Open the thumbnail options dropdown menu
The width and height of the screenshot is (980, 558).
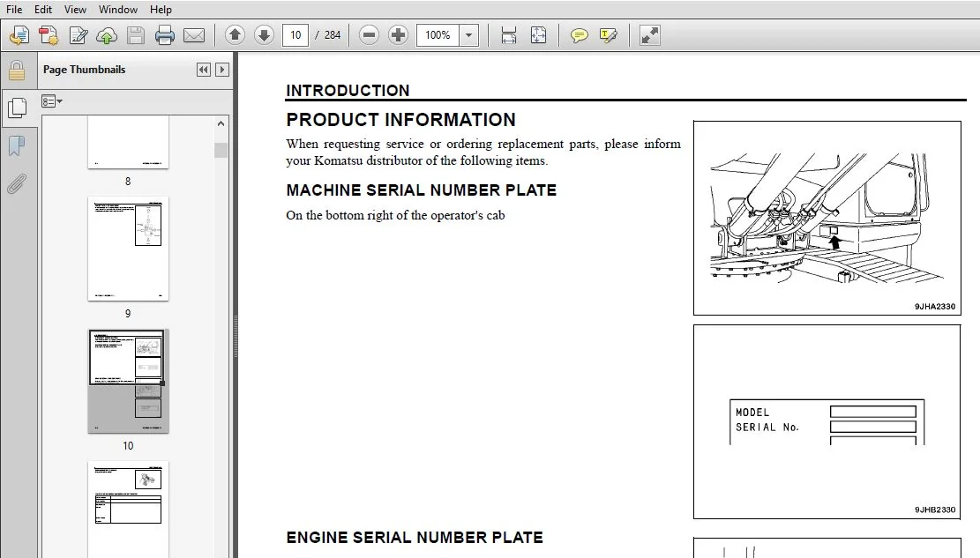click(x=52, y=101)
